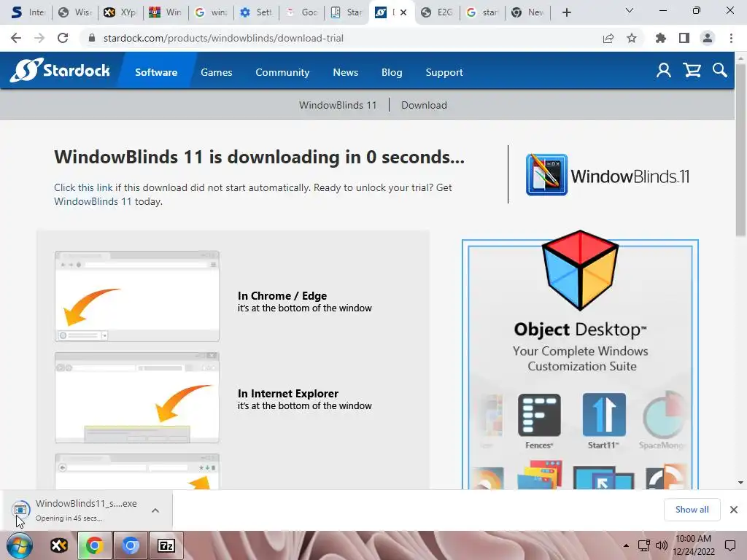Click the network icon in system tray
This screenshot has height=560, width=747.
644,545
